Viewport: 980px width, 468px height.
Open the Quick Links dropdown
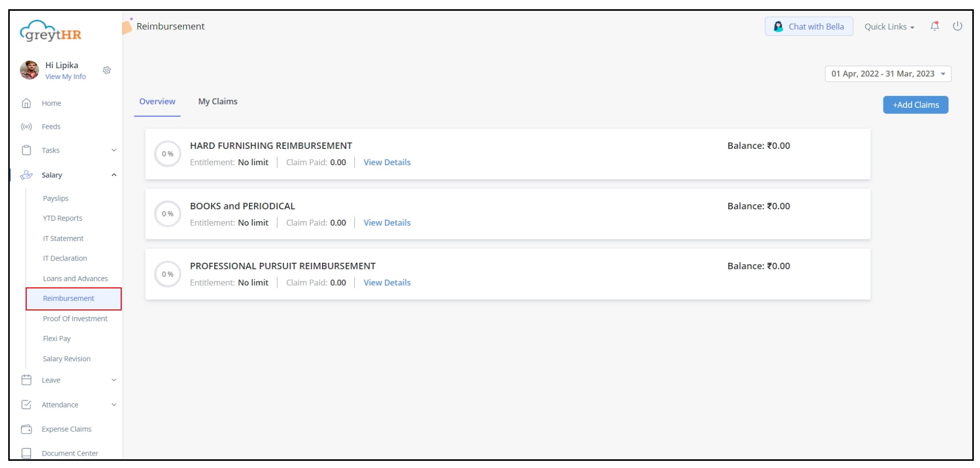click(x=889, y=27)
